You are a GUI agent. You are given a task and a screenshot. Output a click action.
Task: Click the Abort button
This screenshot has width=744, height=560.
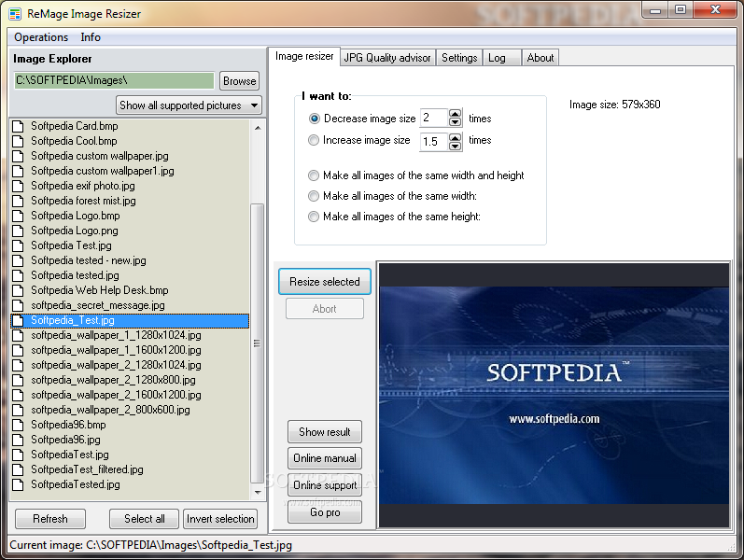tap(325, 309)
